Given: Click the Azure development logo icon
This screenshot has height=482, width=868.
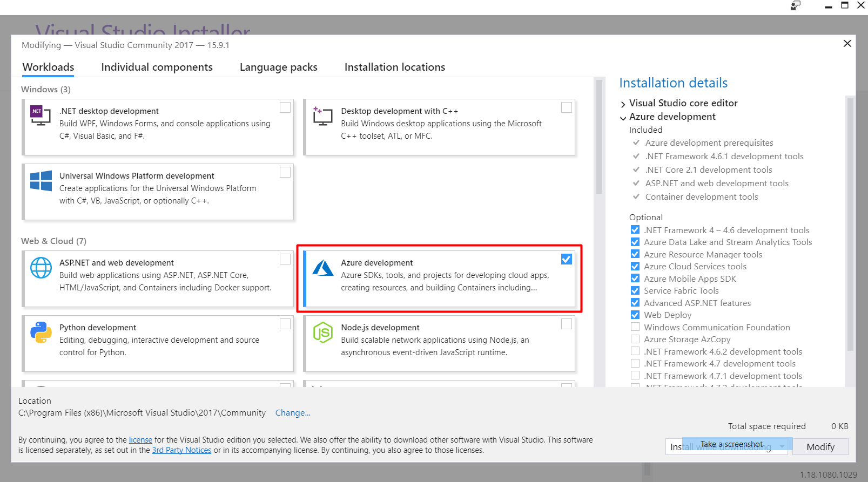Looking at the screenshot, I should tap(323, 268).
